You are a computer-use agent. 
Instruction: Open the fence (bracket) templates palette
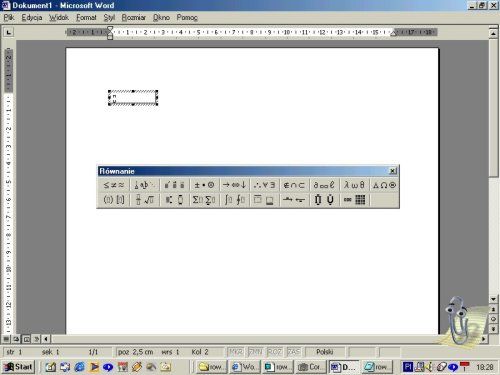click(114, 200)
